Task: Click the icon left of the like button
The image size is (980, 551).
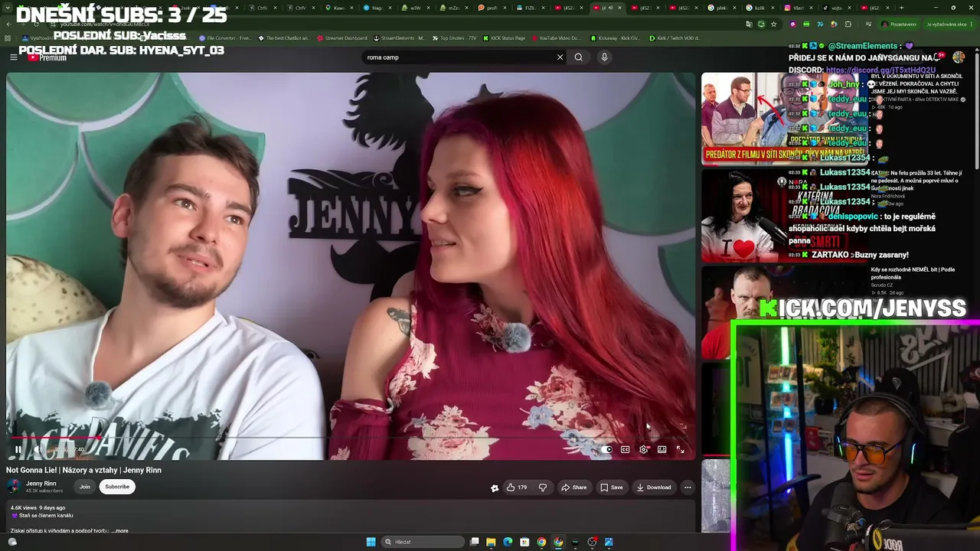Action: coord(495,487)
